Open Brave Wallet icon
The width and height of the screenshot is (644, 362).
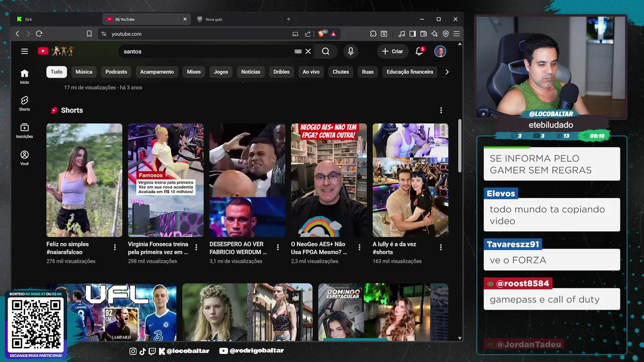(423, 34)
